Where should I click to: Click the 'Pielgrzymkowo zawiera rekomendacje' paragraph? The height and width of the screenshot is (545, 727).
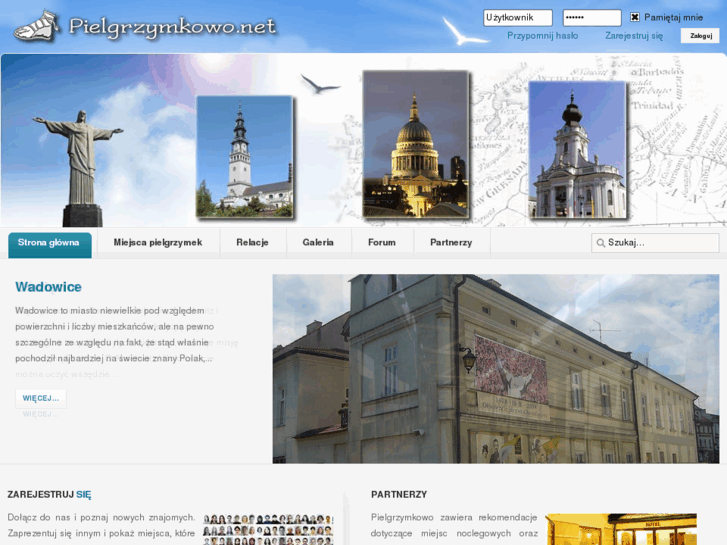point(454,526)
